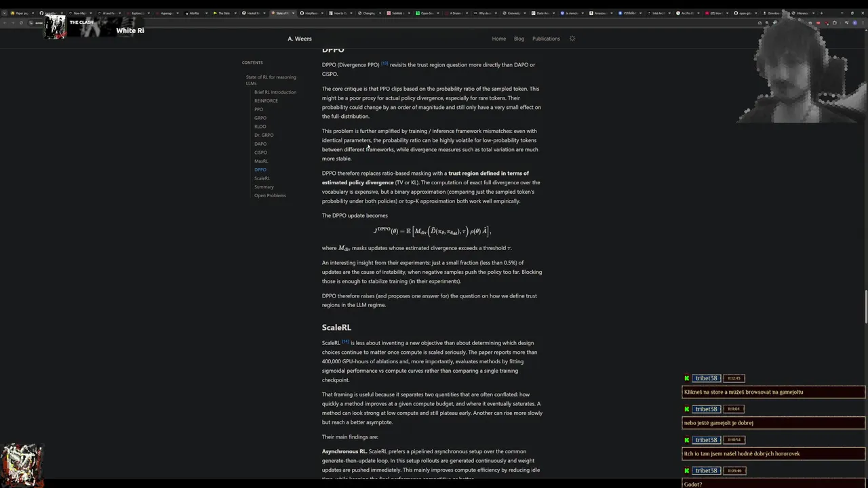Select ScaleRL in the contents sidebar

[262, 178]
